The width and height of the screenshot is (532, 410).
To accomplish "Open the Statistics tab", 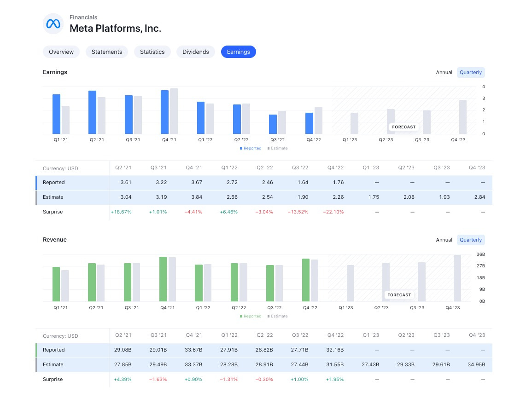I will [152, 52].
